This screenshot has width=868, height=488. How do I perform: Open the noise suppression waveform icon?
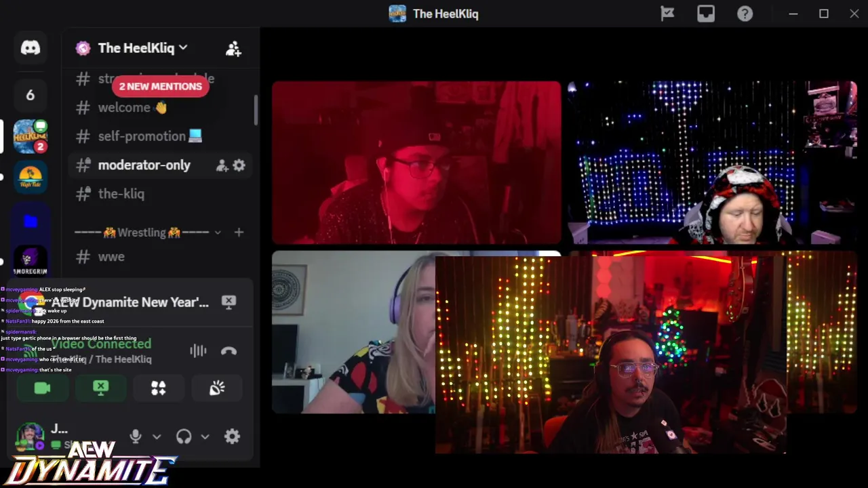coord(198,350)
